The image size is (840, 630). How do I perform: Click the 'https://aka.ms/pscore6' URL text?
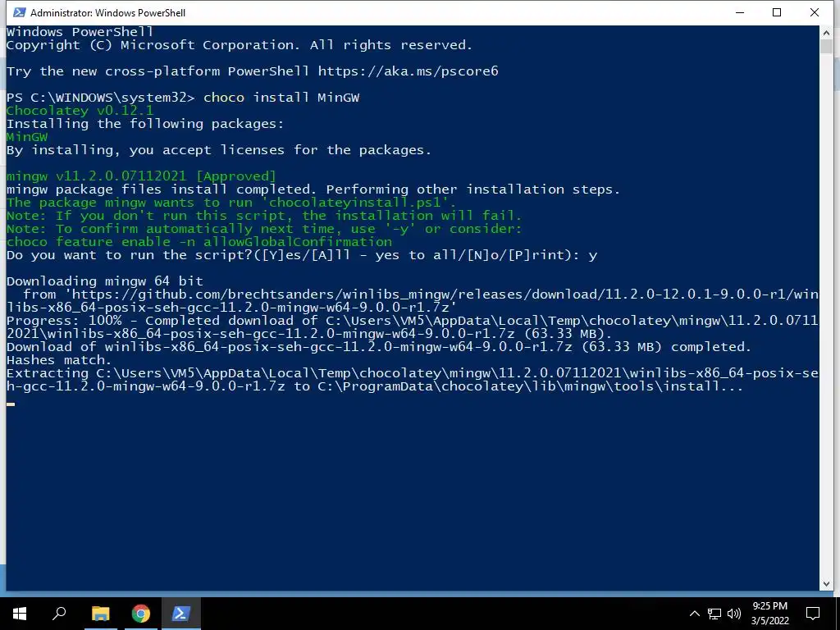click(409, 71)
